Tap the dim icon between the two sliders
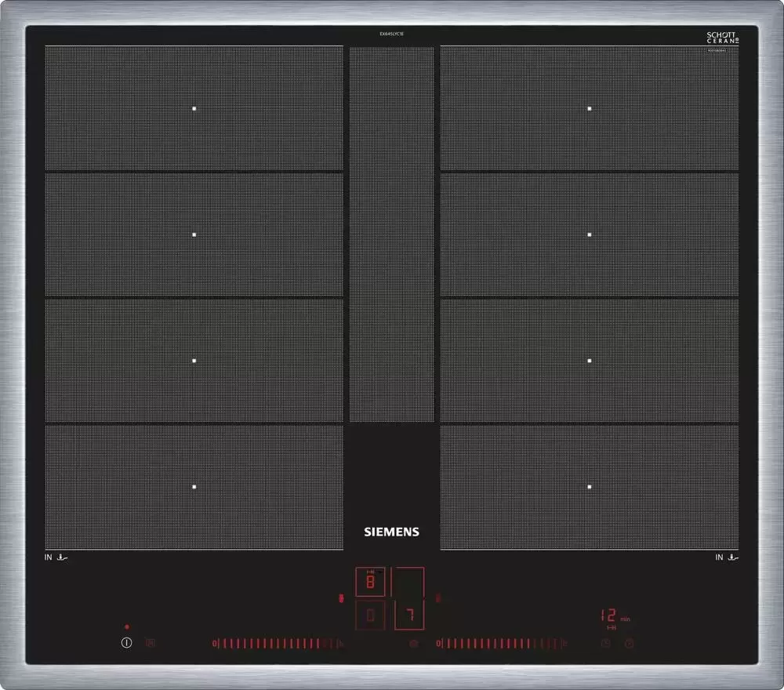 pyautogui.click(x=413, y=644)
